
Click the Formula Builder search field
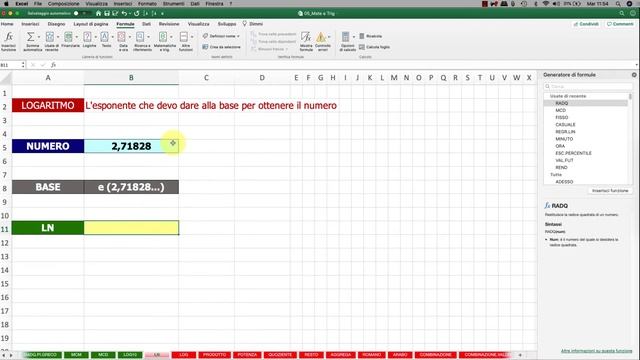588,87
